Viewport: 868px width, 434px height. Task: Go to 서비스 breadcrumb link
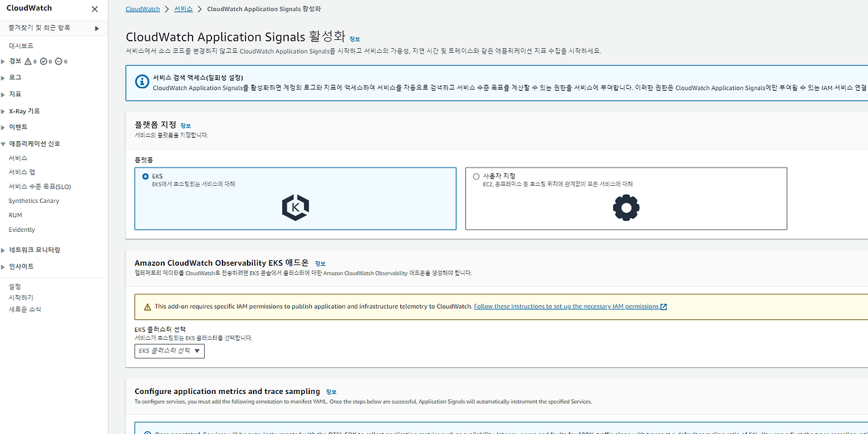[182, 9]
